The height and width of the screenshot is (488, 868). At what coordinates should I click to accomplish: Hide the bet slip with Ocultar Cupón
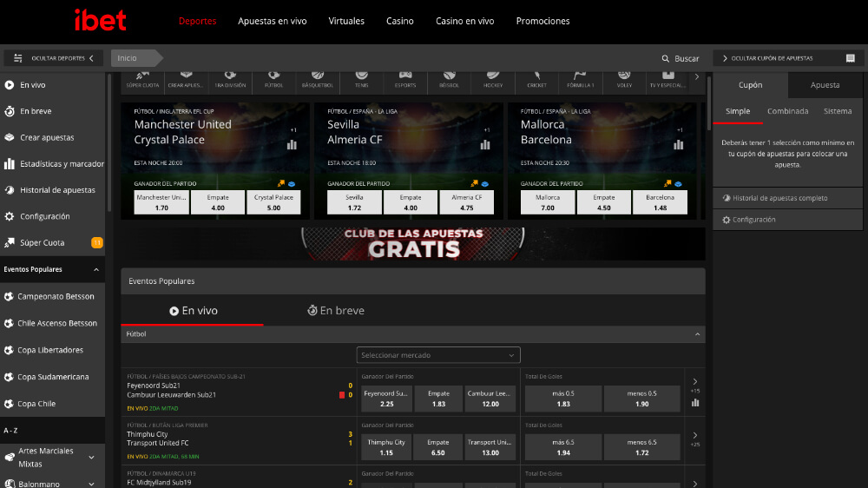pos(788,58)
